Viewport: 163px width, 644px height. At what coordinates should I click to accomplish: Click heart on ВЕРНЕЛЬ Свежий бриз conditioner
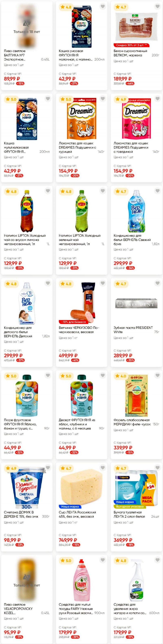(157, 191)
